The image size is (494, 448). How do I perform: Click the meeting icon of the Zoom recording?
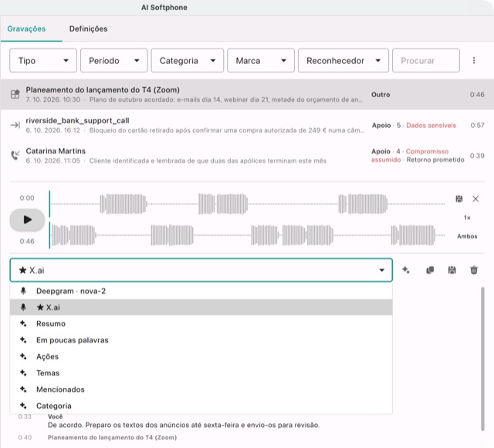click(x=15, y=94)
